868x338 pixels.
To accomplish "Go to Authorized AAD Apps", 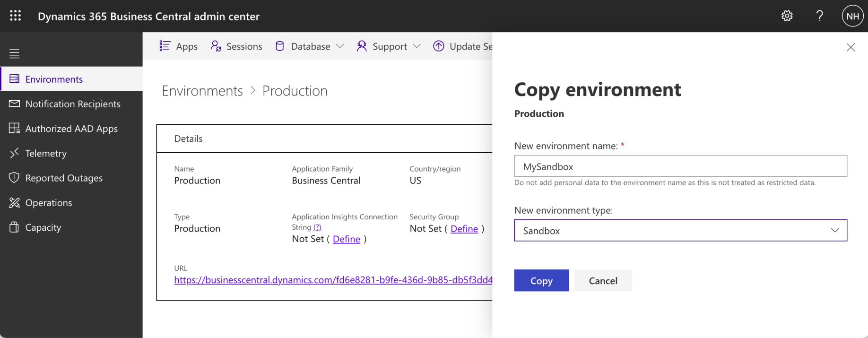I will tap(71, 129).
